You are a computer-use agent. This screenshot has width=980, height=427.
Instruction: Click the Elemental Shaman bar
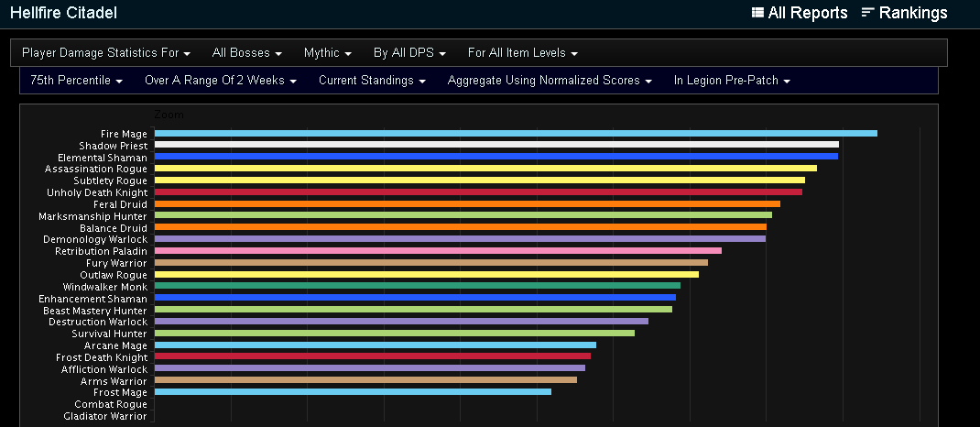(x=495, y=157)
